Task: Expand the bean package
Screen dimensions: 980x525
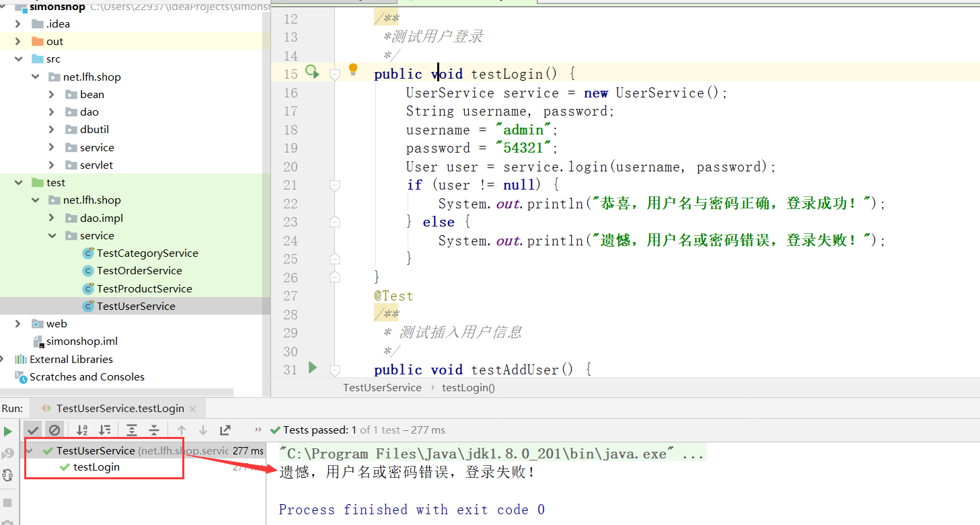Action: click(x=52, y=94)
